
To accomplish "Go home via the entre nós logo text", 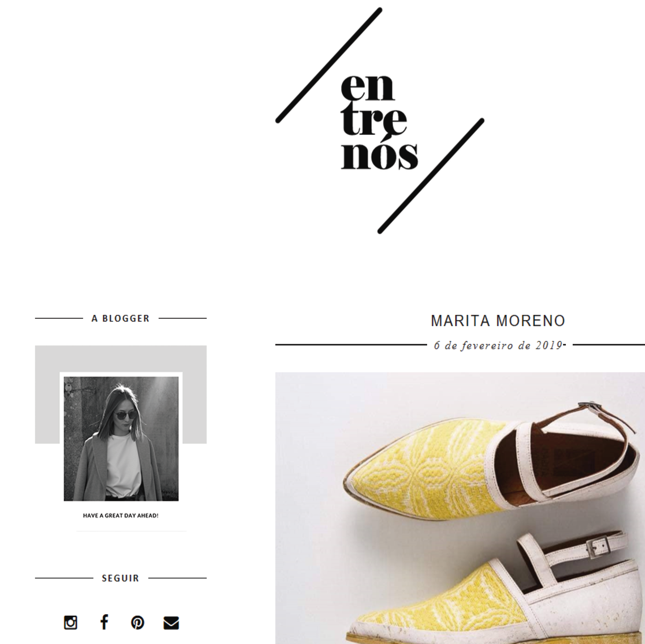I will [379, 122].
